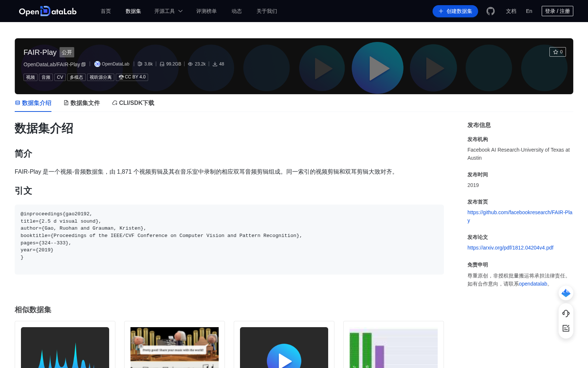
Task: Open 关于我们 navigation item
Action: tap(267, 11)
